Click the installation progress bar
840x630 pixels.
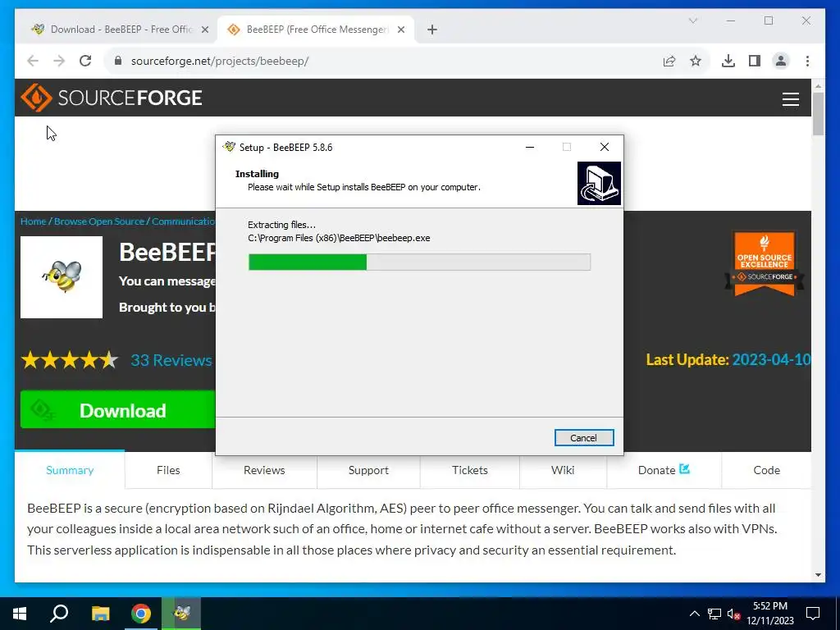click(419, 262)
